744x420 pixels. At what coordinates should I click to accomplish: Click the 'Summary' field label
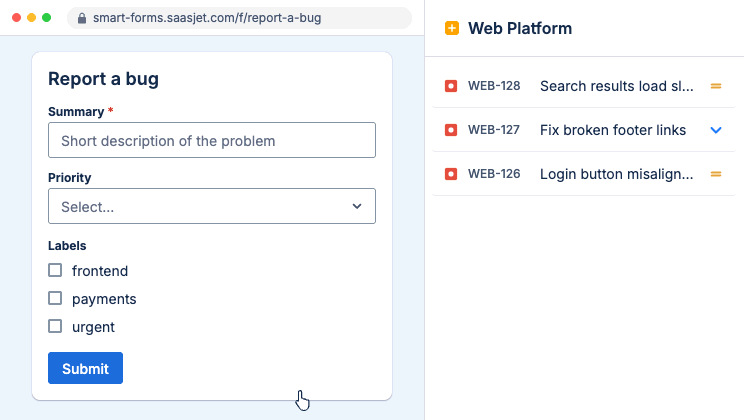76,112
